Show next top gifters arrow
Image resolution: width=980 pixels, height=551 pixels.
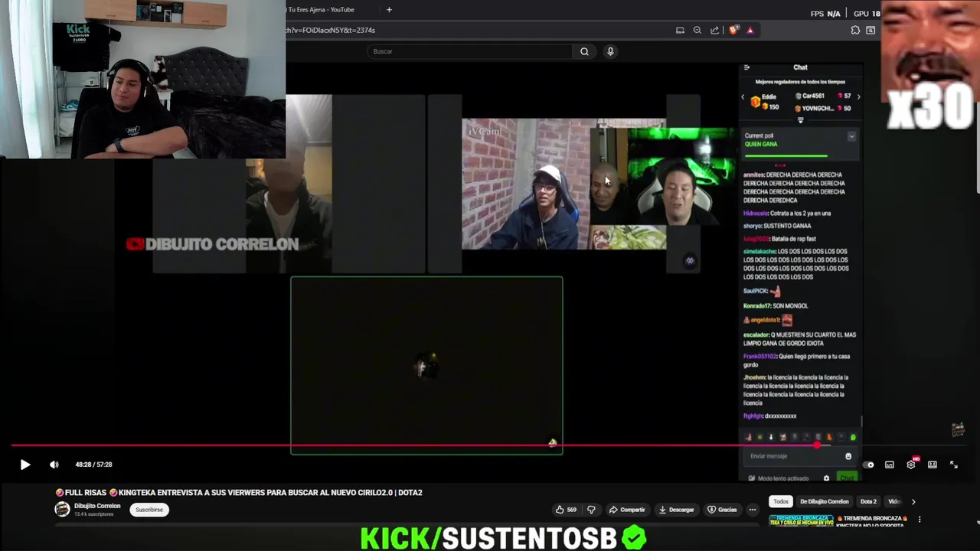858,97
